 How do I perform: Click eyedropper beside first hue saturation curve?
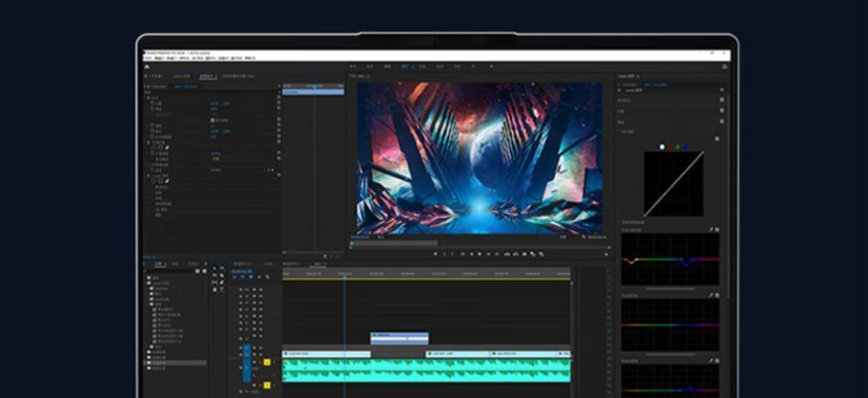[711, 229]
